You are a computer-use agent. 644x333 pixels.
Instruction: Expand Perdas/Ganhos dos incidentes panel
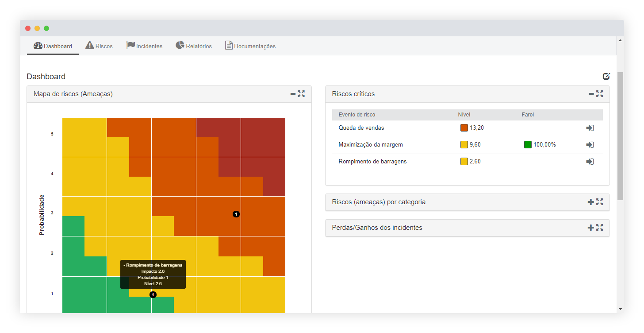[590, 228]
